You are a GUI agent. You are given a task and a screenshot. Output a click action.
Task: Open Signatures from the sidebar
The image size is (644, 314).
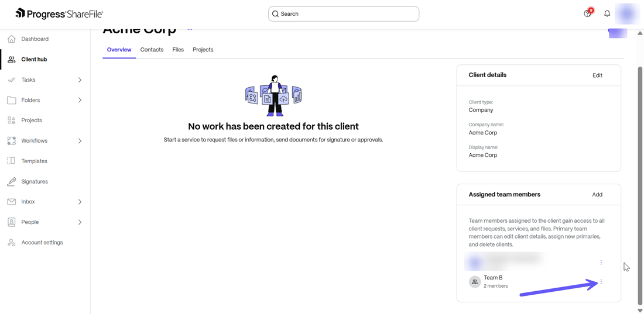(x=35, y=182)
